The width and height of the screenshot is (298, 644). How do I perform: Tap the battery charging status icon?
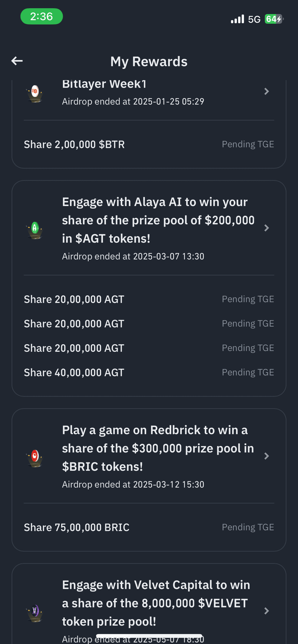tap(274, 19)
